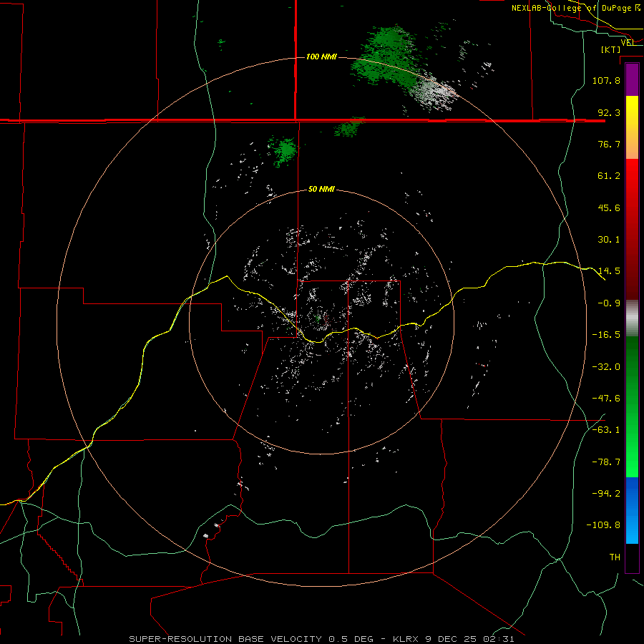The height and width of the screenshot is (644, 644).
Task: Click the -47.6 velocity scale value
Action: pos(606,399)
